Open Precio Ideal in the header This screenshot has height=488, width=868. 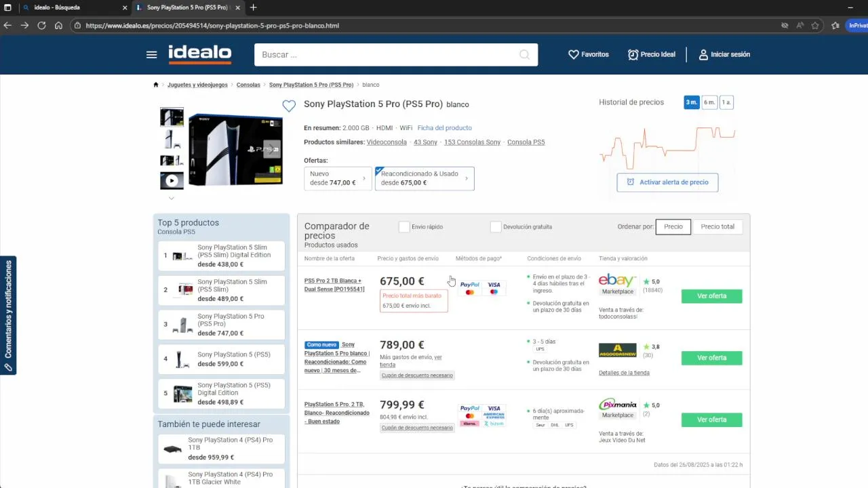click(652, 54)
